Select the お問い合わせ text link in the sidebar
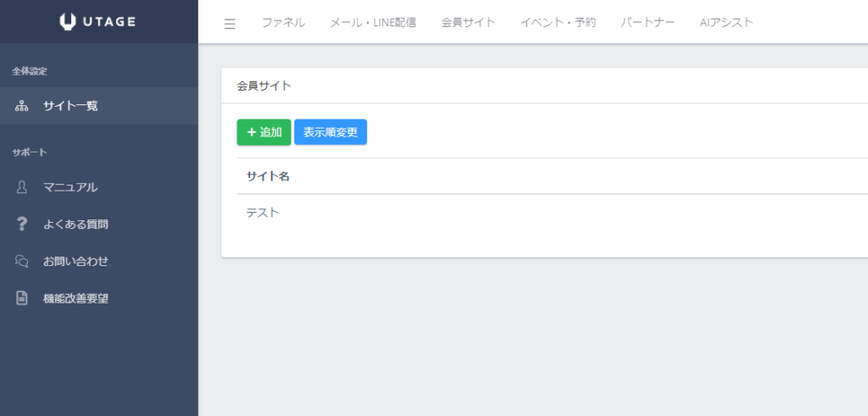The image size is (868, 416). click(75, 261)
